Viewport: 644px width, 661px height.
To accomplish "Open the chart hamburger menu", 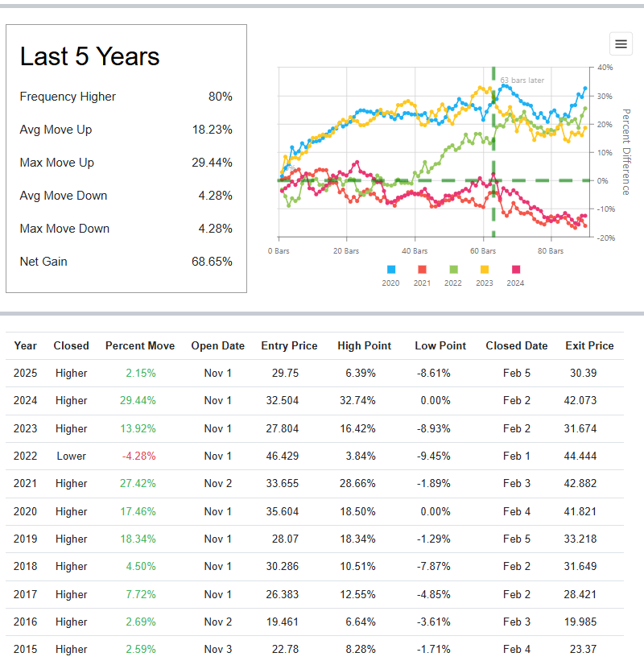I will point(621,43).
